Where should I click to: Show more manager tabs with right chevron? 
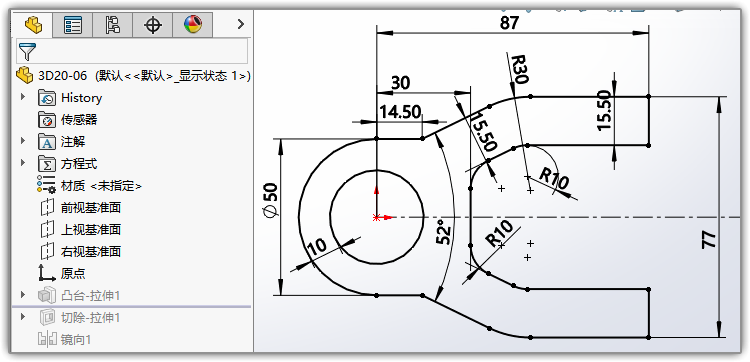(x=241, y=24)
